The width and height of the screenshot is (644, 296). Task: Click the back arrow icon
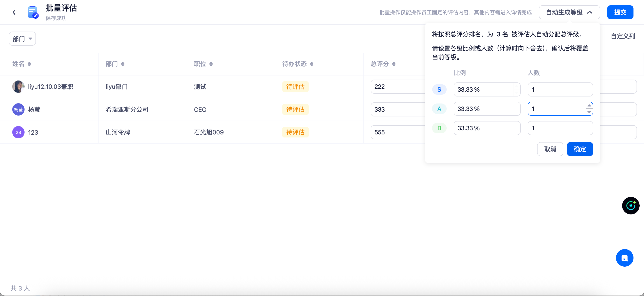point(14,12)
